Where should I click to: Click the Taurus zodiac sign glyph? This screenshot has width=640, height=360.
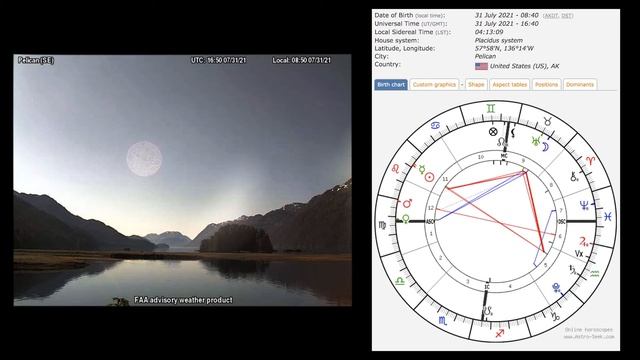point(548,121)
